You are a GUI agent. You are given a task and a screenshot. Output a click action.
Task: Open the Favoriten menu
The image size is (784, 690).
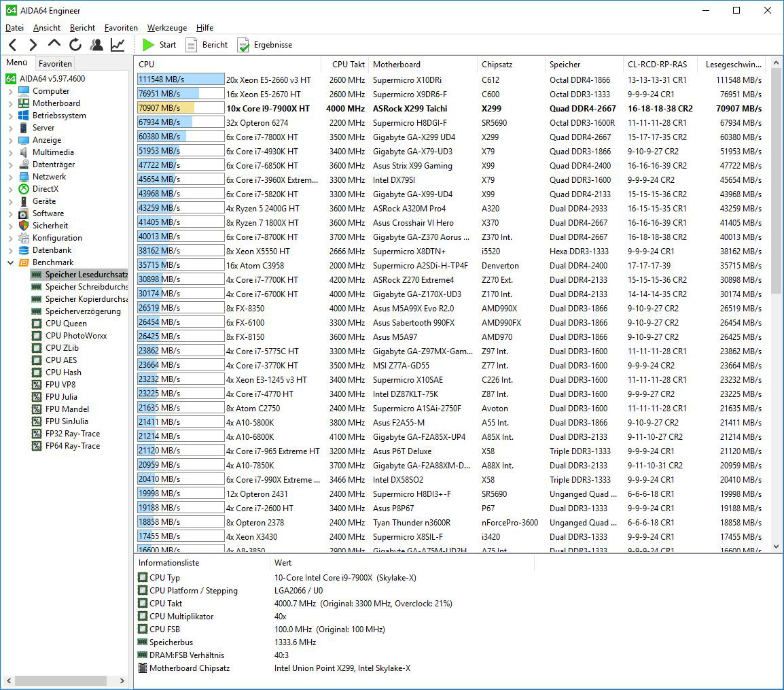click(x=121, y=28)
